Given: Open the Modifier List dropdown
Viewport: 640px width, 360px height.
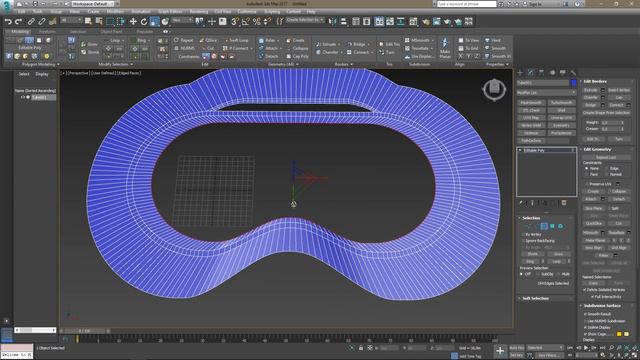Looking at the screenshot, I should [x=547, y=93].
